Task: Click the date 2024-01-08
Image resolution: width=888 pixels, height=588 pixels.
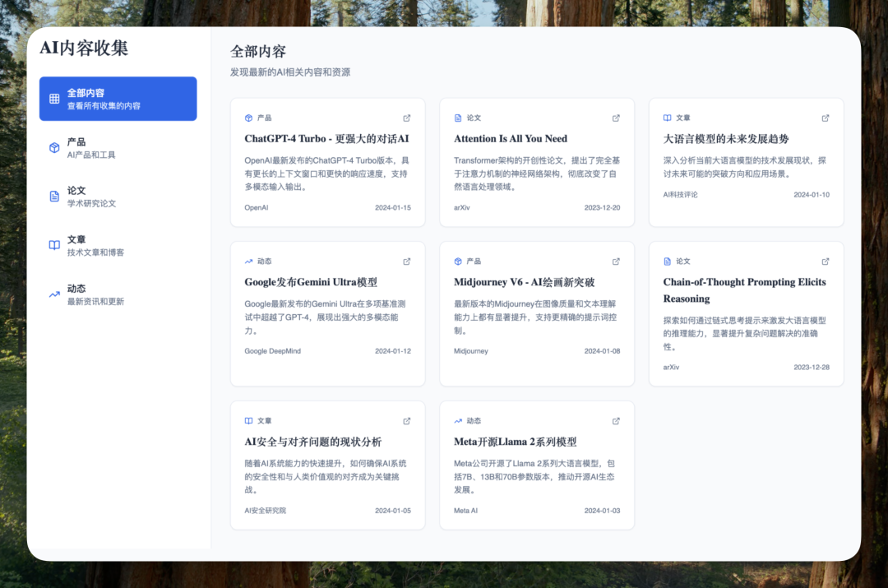Action: click(602, 351)
